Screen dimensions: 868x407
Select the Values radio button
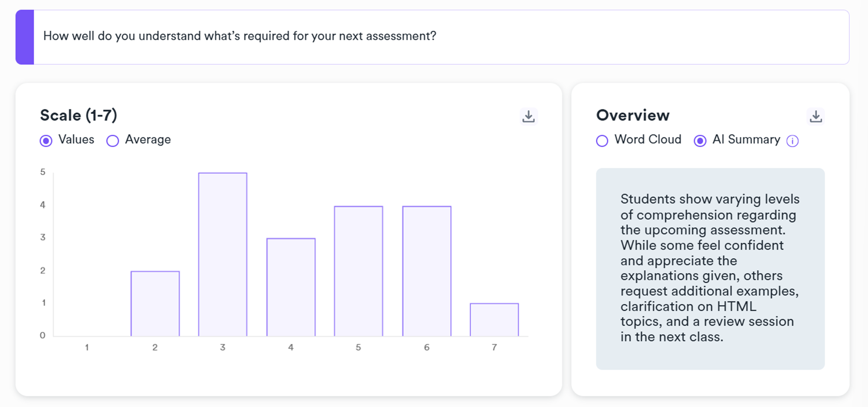[46, 141]
